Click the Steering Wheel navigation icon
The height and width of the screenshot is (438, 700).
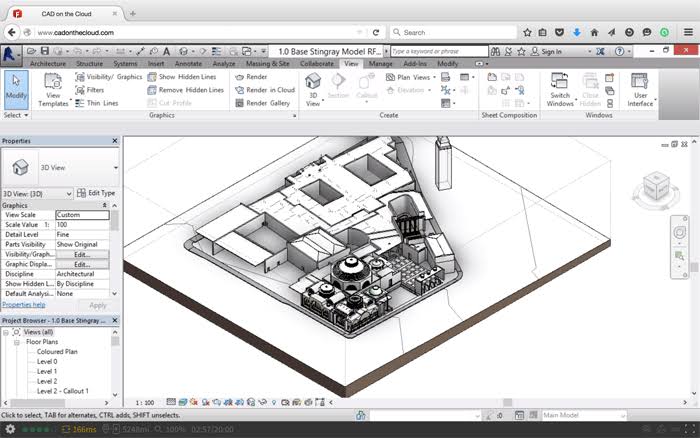pos(679,233)
